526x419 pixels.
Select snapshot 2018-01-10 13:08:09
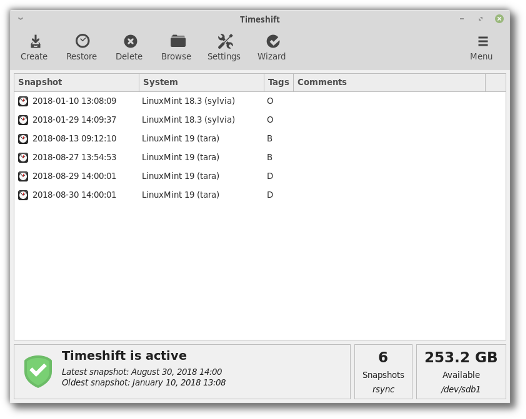tap(260, 101)
